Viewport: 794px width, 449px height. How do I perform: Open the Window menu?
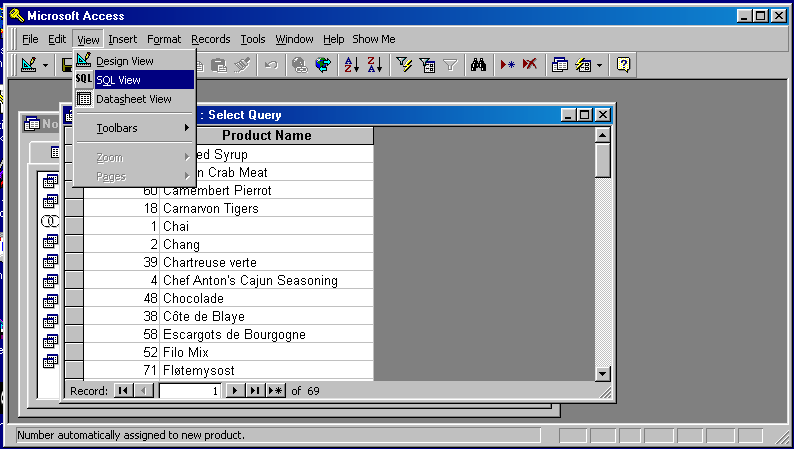(x=294, y=39)
